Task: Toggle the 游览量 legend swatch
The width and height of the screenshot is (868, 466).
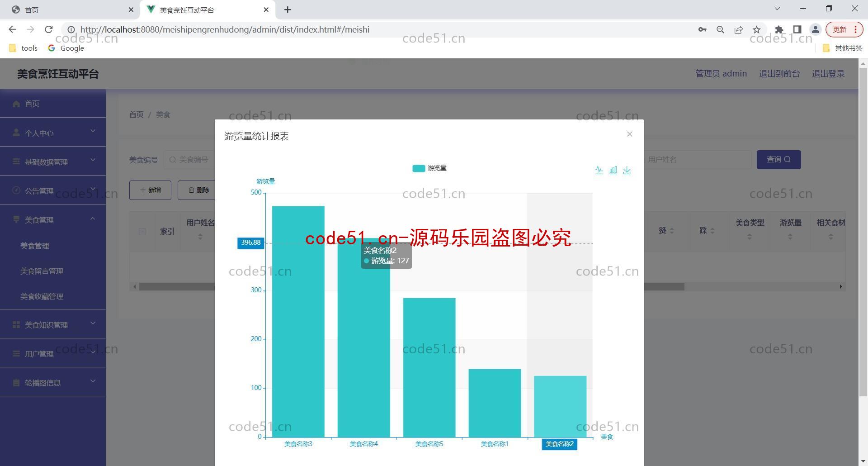Action: (419, 168)
